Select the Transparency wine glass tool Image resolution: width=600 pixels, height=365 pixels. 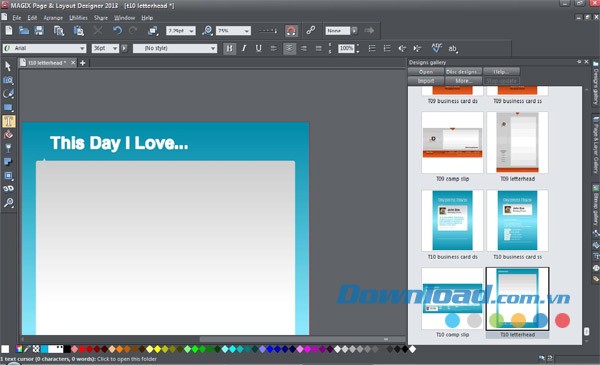pos(8,148)
